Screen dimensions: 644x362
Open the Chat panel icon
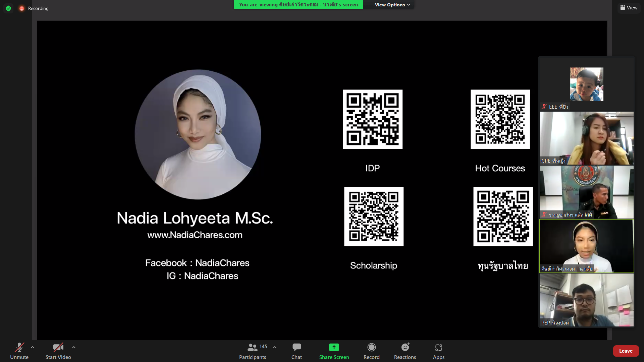point(297,347)
